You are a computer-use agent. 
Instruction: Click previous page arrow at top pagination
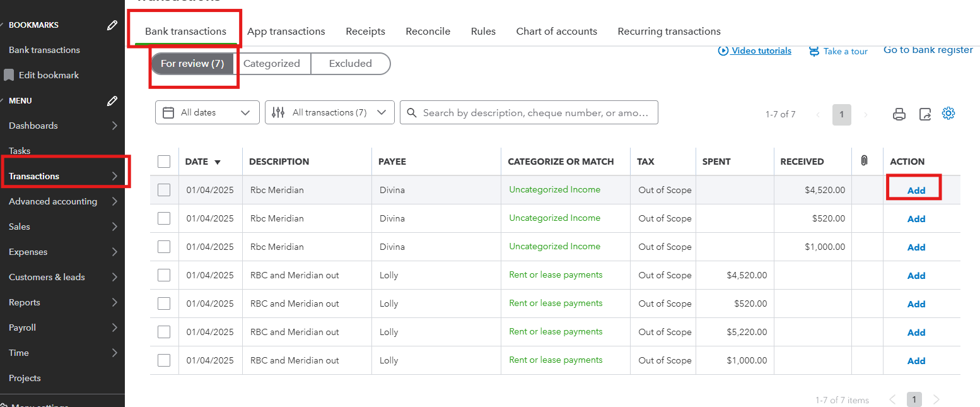[818, 115]
